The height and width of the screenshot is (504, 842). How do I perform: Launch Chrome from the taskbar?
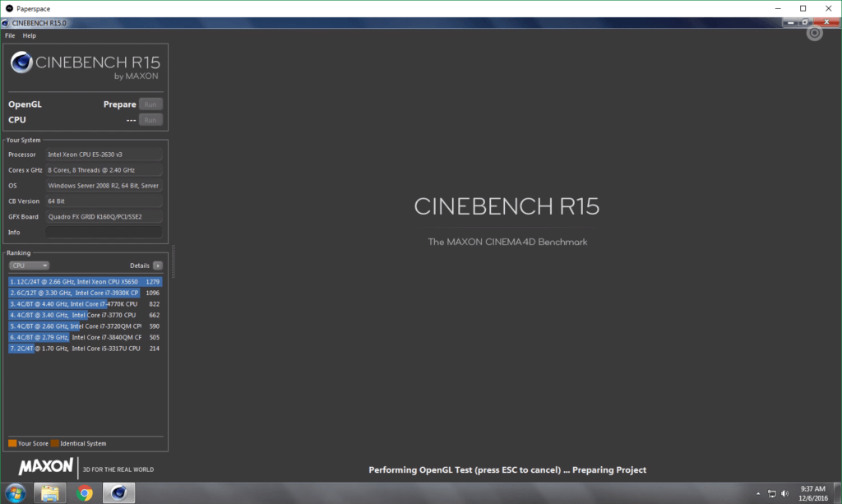tap(85, 493)
